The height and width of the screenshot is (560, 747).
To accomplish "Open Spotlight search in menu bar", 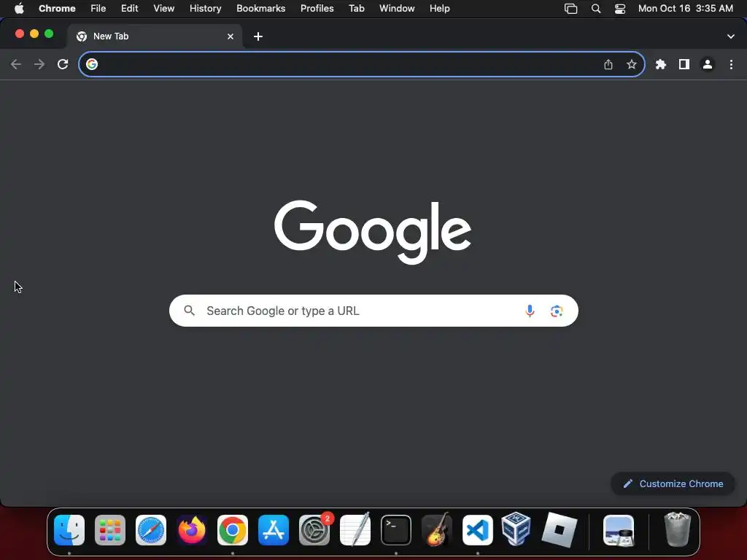I will (595, 9).
